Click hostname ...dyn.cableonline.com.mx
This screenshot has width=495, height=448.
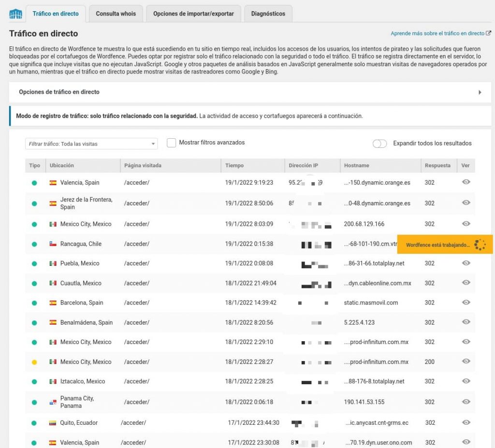pyautogui.click(x=378, y=283)
